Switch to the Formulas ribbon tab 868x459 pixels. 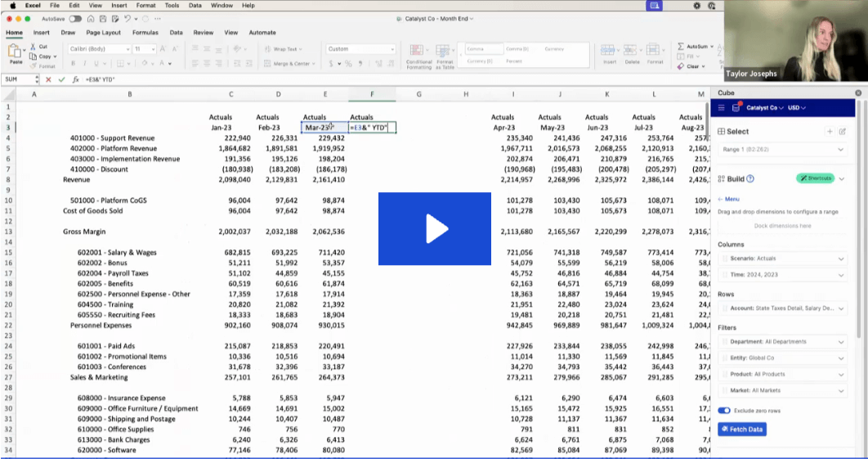coord(145,33)
